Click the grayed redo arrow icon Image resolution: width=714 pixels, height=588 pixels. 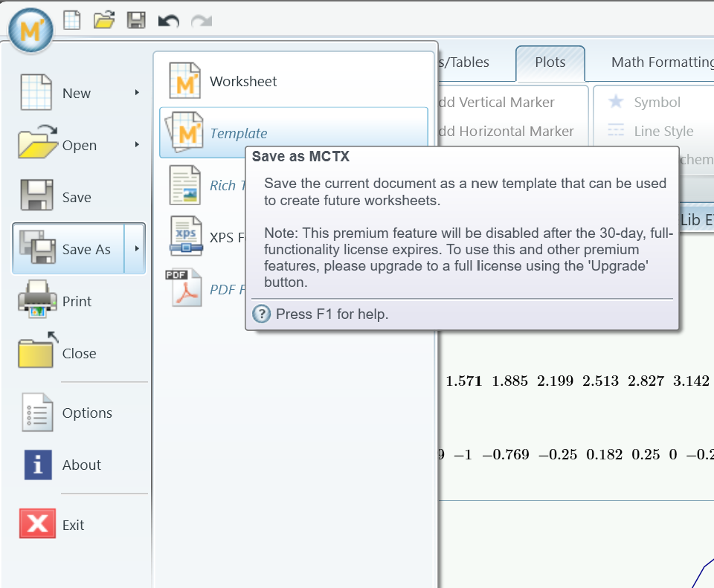(201, 21)
